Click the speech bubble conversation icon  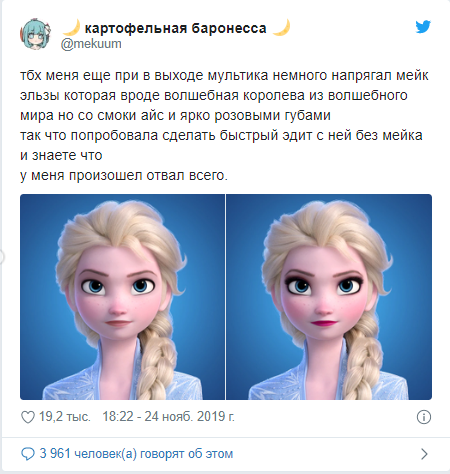tap(28, 454)
